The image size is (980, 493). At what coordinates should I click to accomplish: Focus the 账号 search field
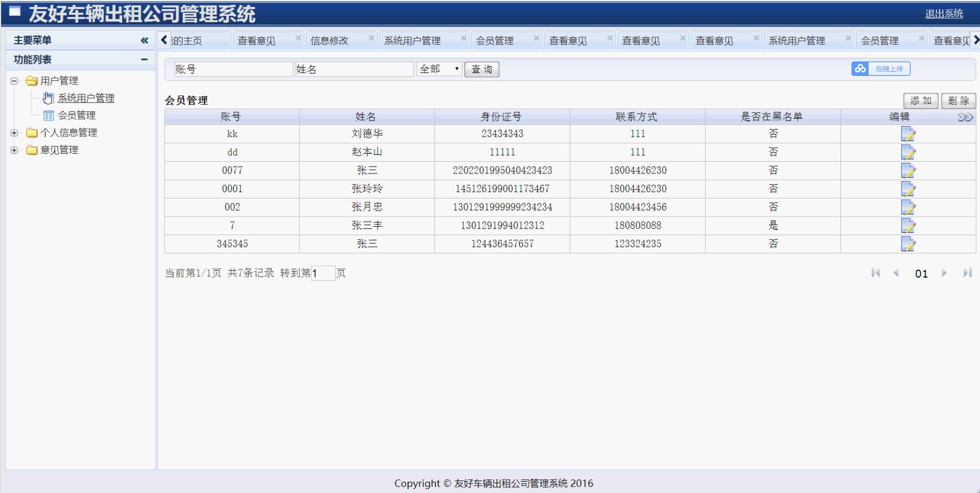[234, 69]
